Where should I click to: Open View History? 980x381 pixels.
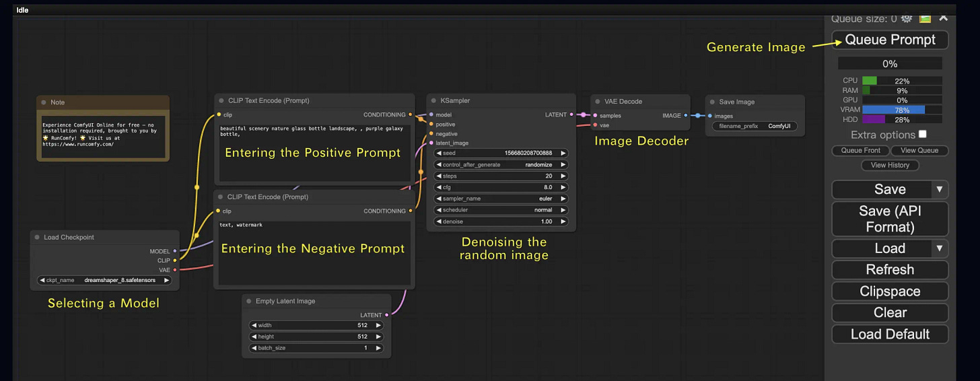(890, 165)
